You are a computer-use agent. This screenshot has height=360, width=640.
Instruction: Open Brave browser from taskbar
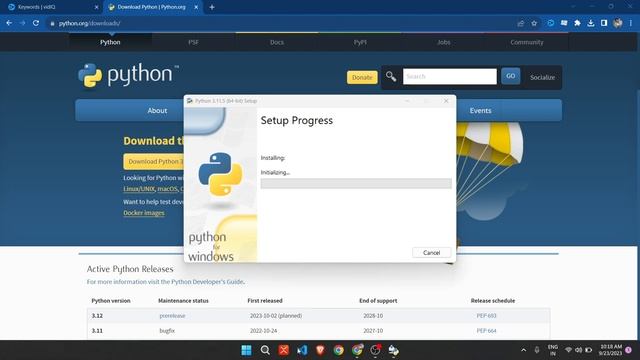click(x=320, y=350)
